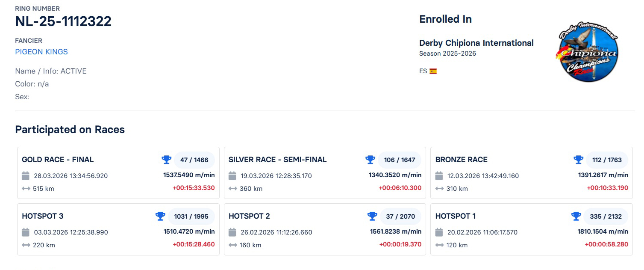The height and width of the screenshot is (270, 644).
Task: Click the trophy icon in Hotspot 3 card
Action: 160,217
